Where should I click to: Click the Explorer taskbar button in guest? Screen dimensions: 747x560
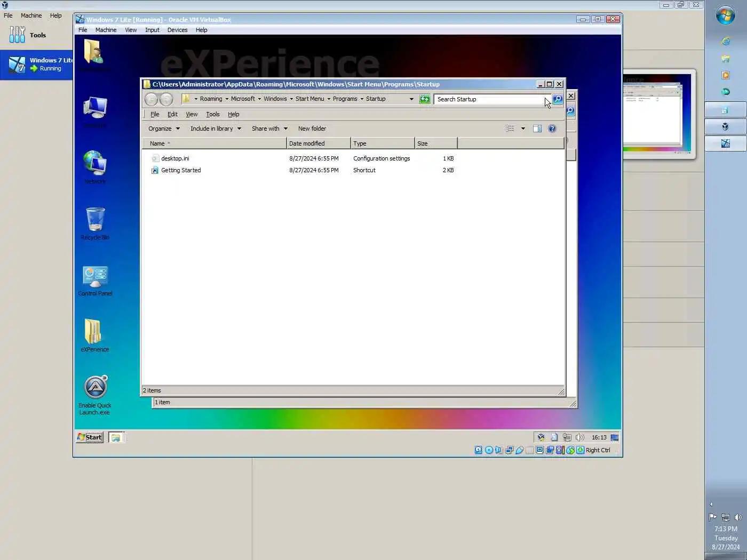click(x=116, y=437)
